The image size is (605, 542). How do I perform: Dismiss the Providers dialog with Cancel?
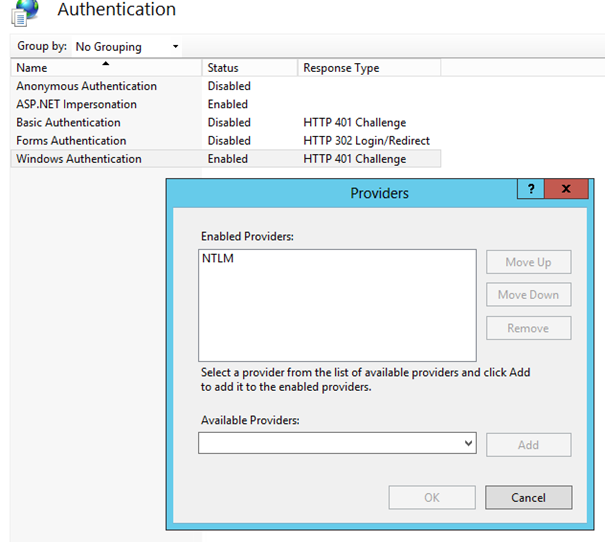(x=529, y=498)
